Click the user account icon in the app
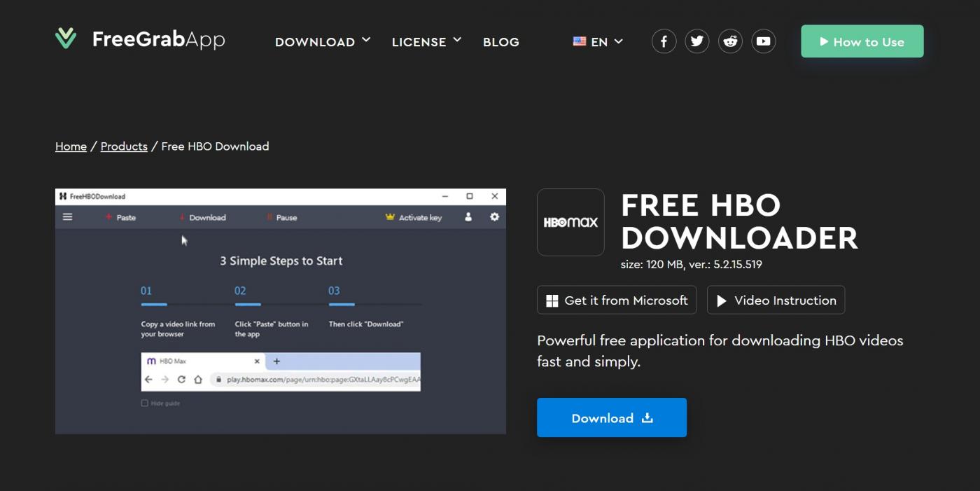Screen dimensions: 980x491 468,217
